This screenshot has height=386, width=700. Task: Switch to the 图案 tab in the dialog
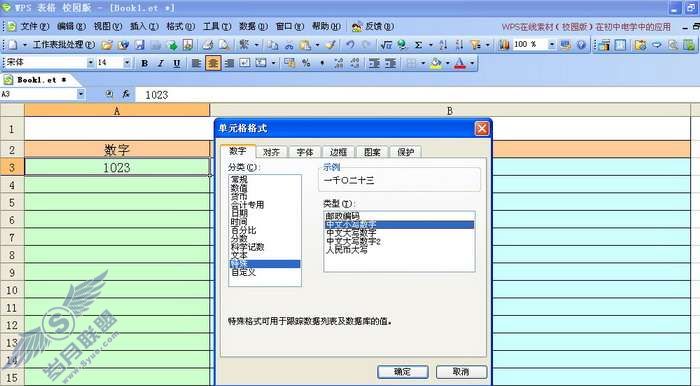click(372, 152)
